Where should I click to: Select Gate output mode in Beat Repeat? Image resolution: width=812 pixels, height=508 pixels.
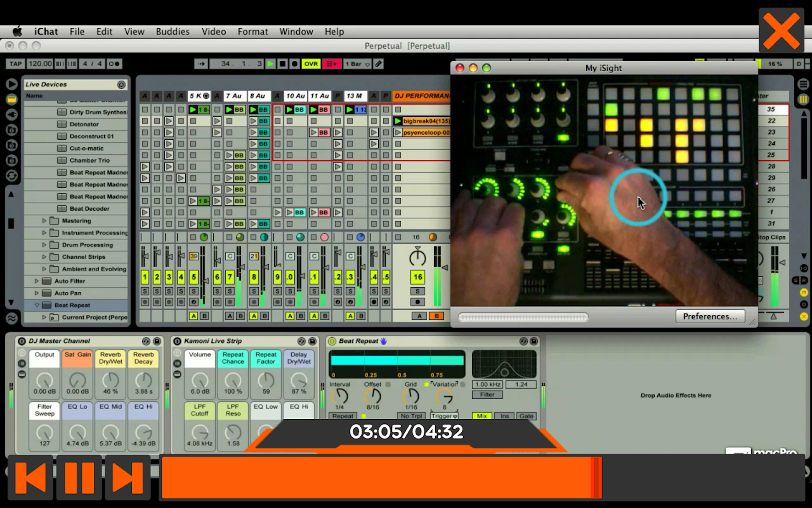[527, 416]
